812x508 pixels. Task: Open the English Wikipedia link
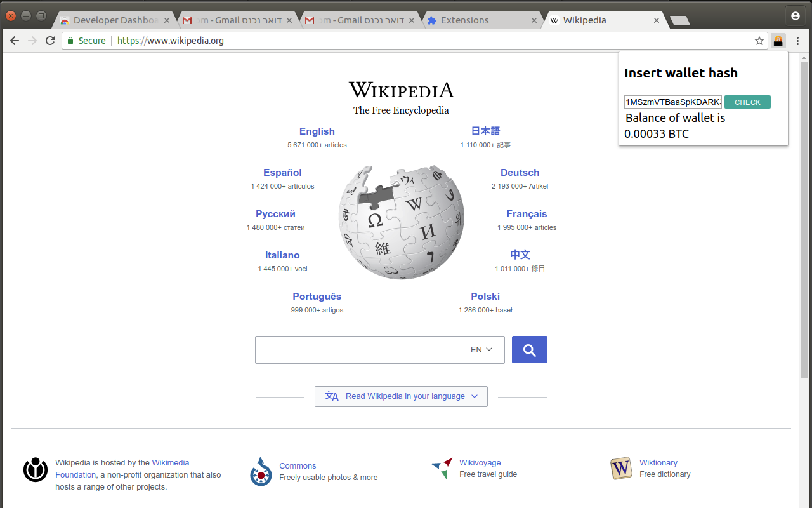pos(317,131)
